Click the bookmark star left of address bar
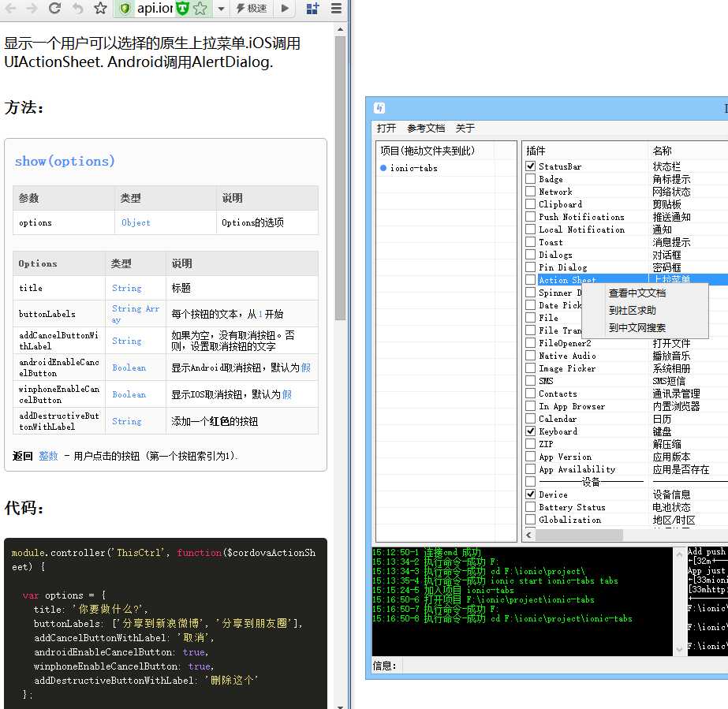 pyautogui.click(x=100, y=8)
